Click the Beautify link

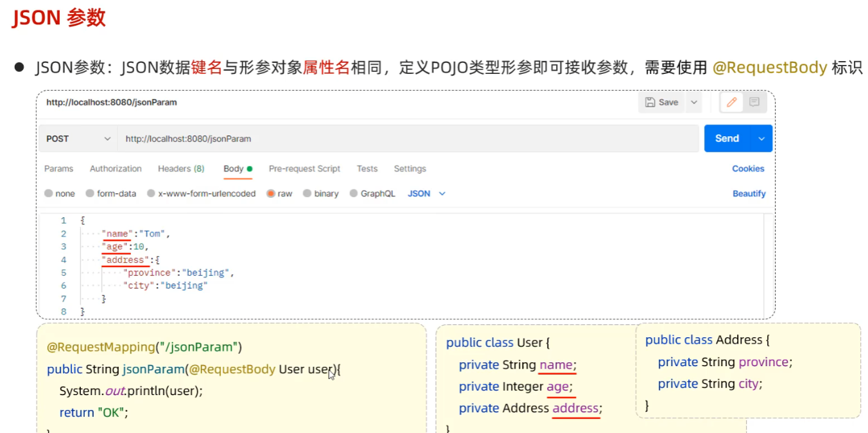click(749, 193)
